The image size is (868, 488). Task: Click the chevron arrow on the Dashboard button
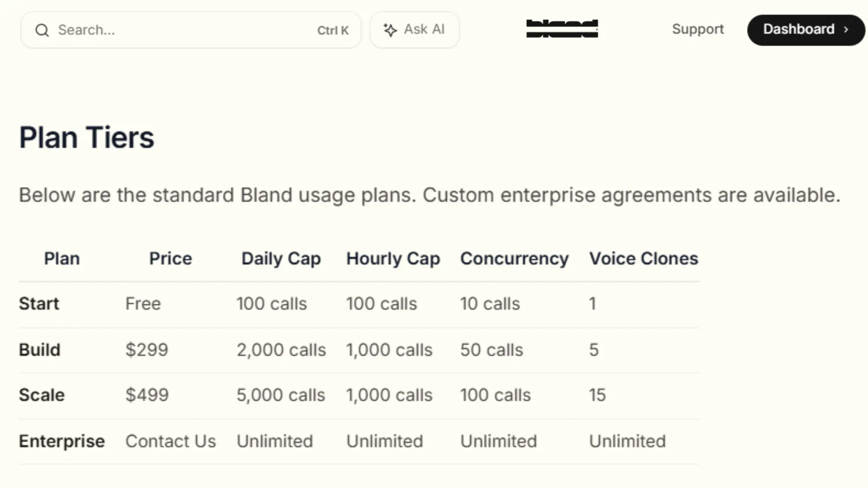(845, 29)
